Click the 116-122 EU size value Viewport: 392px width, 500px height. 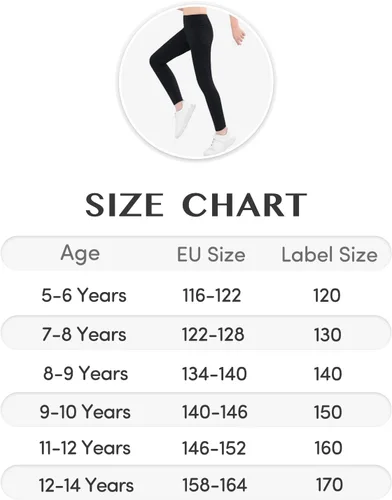212,296
